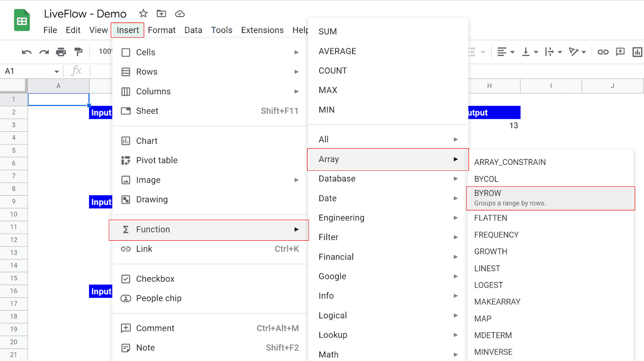Click the Columns icon in Insert menu
The width and height of the screenshot is (644, 361).
point(126,91)
